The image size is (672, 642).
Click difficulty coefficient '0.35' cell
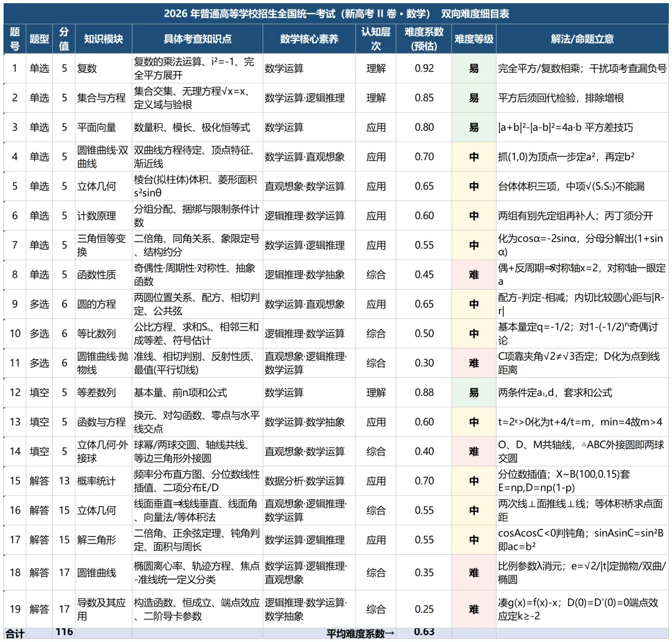[424, 573]
